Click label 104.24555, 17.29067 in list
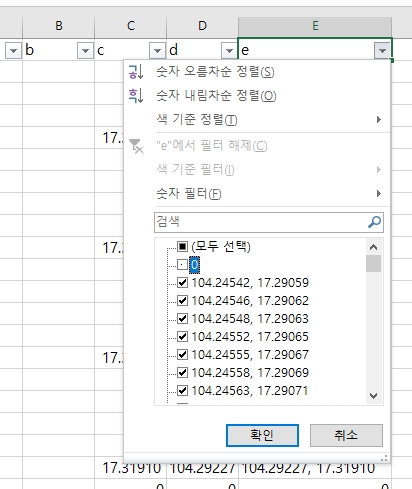Viewport: 412px width, 489px height. [x=250, y=355]
